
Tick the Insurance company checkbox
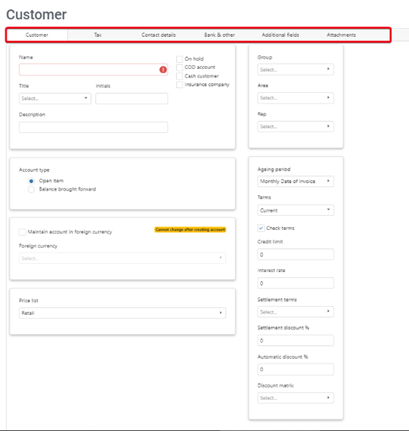pyautogui.click(x=179, y=85)
